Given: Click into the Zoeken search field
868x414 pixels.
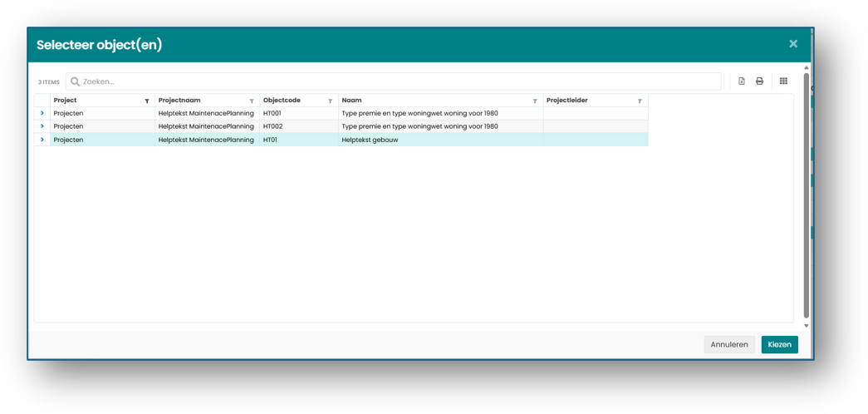Looking at the screenshot, I should tap(393, 81).
